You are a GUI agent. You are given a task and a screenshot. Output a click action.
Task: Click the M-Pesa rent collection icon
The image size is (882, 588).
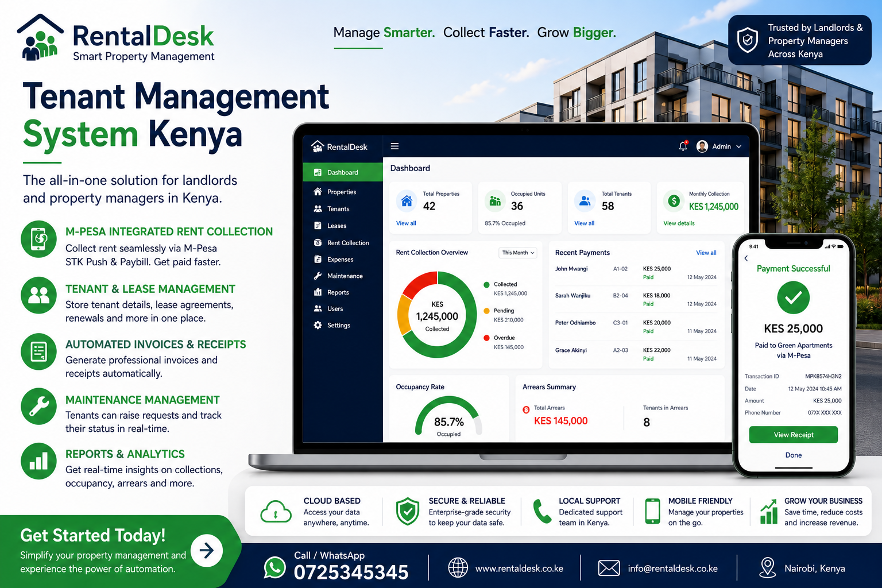pos(38,239)
